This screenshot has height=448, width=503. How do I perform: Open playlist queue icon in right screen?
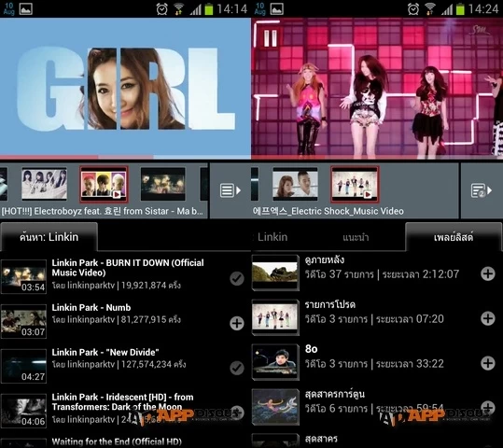[482, 190]
